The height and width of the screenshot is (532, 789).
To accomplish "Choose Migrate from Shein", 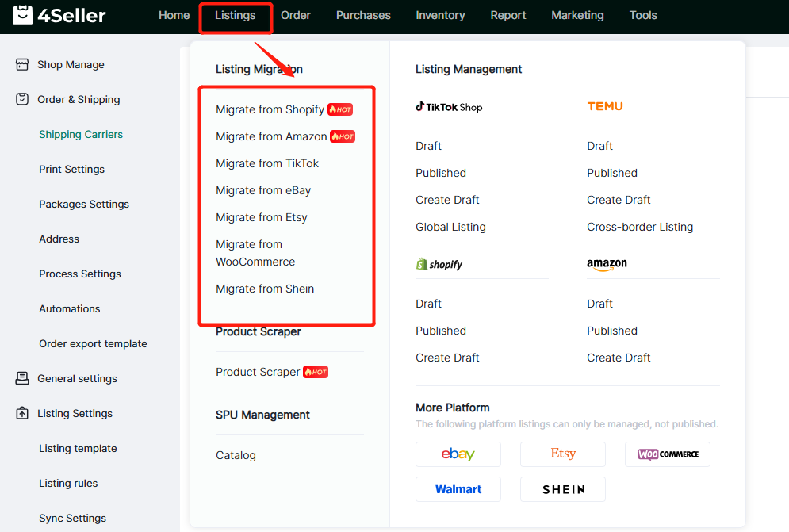I will coord(265,289).
